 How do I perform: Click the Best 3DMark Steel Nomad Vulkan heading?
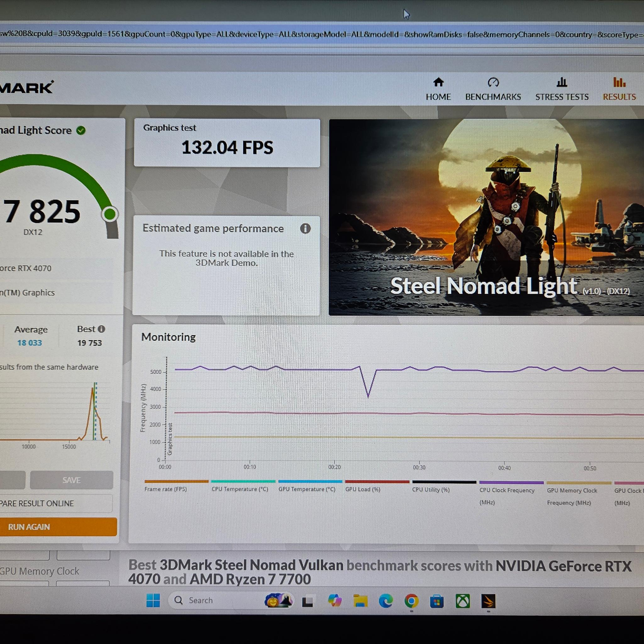(x=380, y=572)
